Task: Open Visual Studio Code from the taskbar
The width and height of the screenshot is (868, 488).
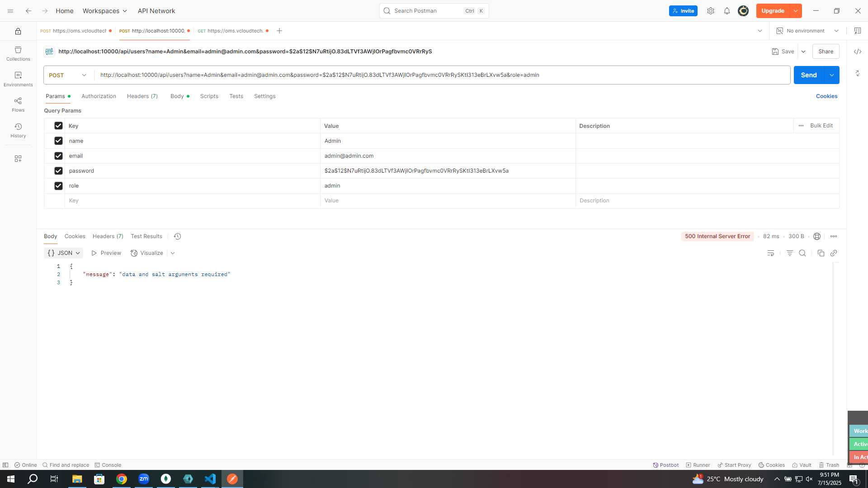Action: click(210, 479)
